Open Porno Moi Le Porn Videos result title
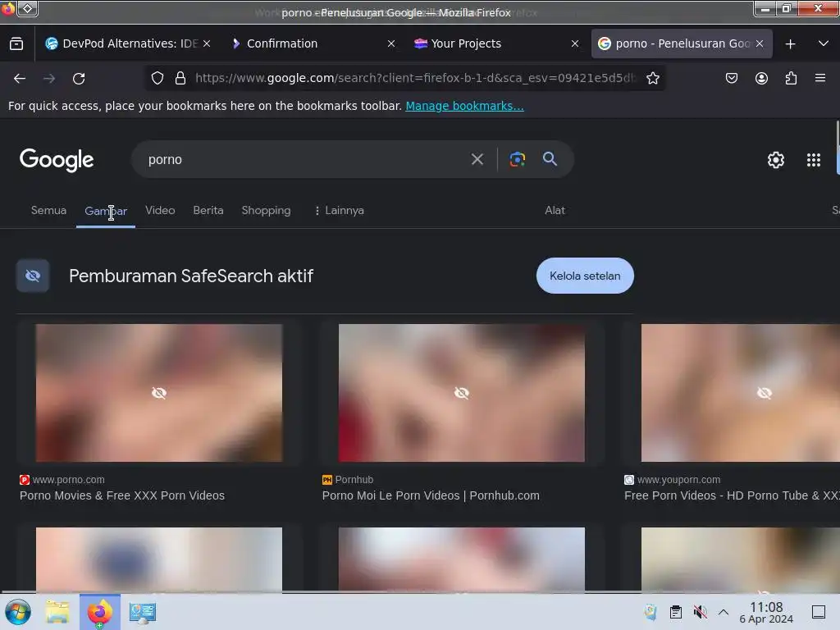 (x=431, y=495)
